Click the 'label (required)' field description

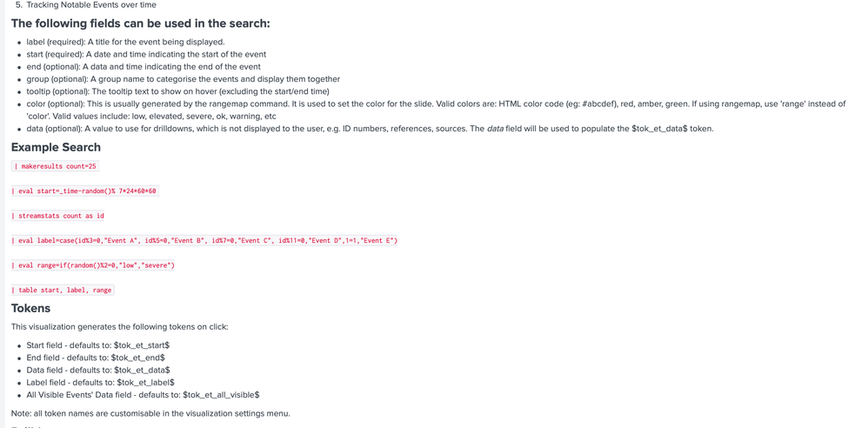pyautogui.click(x=125, y=42)
